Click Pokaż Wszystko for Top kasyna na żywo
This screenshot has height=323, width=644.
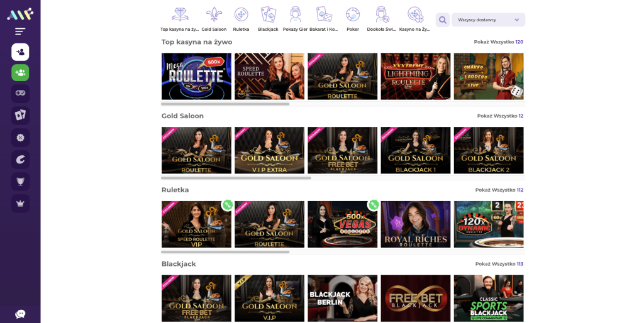pyautogui.click(x=498, y=42)
